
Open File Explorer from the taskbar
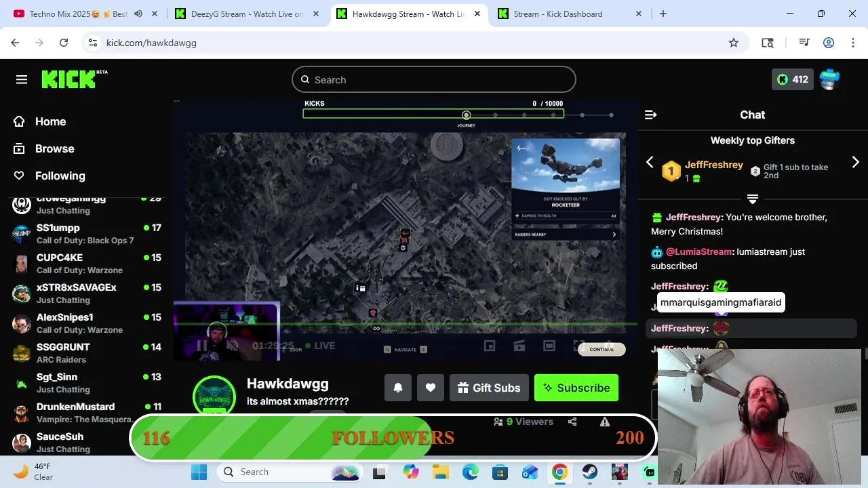click(x=441, y=472)
